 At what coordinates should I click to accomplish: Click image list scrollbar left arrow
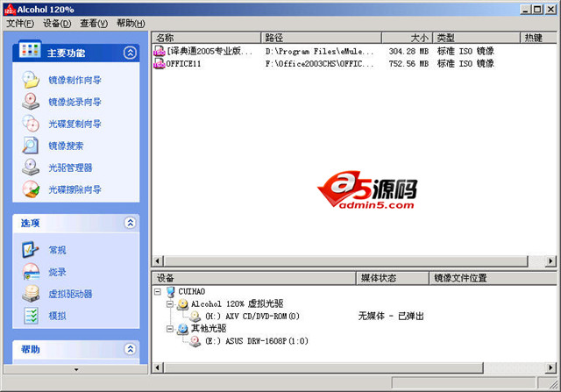point(158,260)
